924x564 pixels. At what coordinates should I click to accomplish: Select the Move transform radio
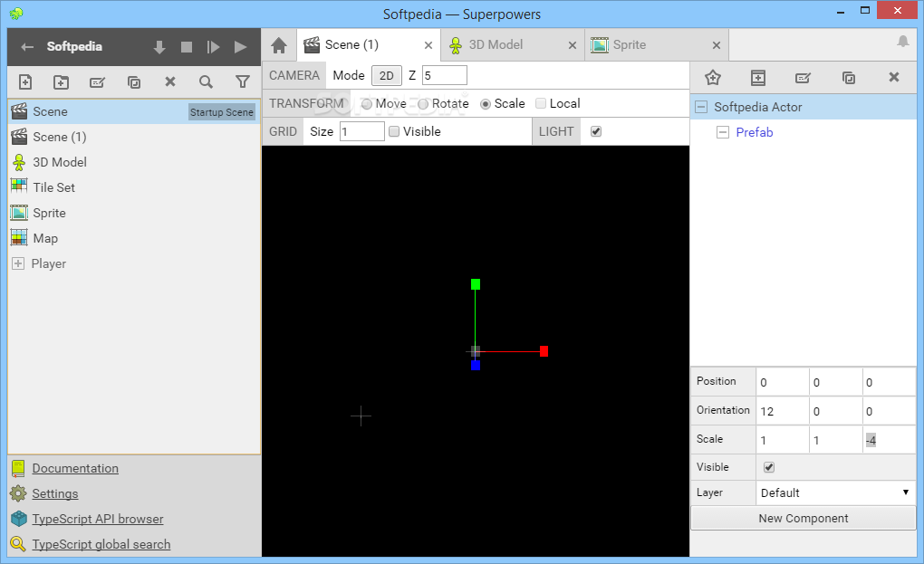pos(367,104)
